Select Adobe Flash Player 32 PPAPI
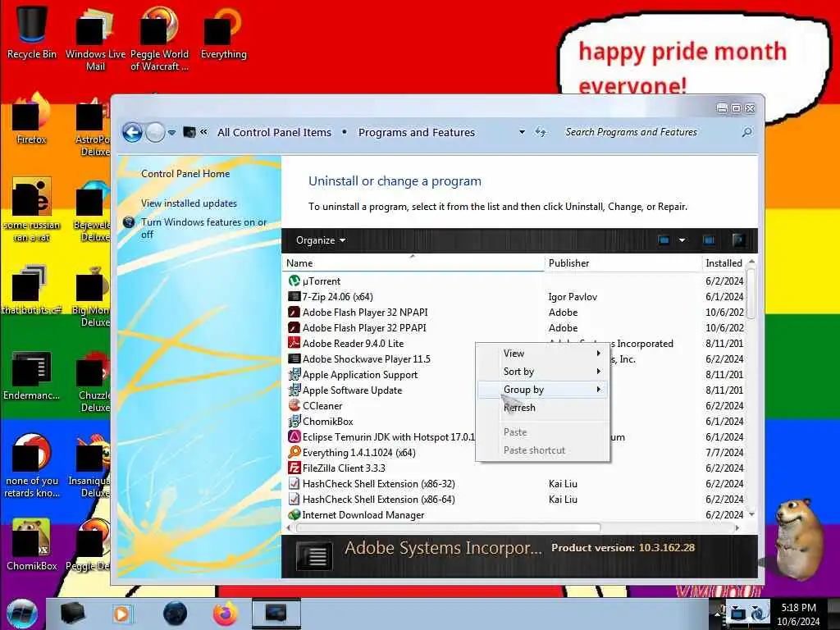Image resolution: width=840 pixels, height=630 pixels. 364,327
